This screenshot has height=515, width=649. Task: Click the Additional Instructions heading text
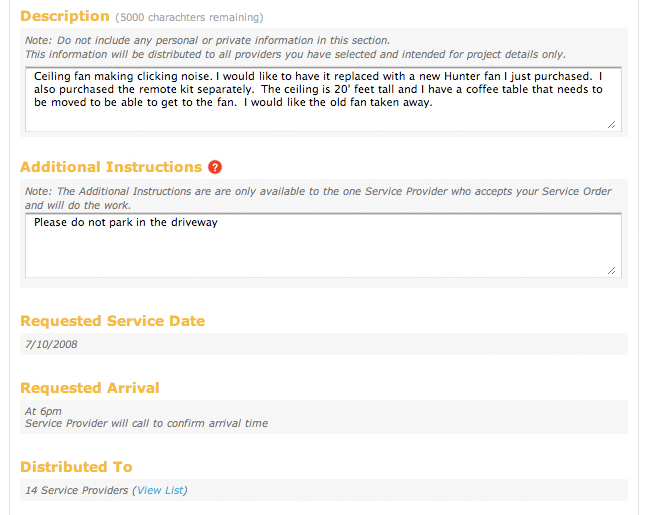111,167
